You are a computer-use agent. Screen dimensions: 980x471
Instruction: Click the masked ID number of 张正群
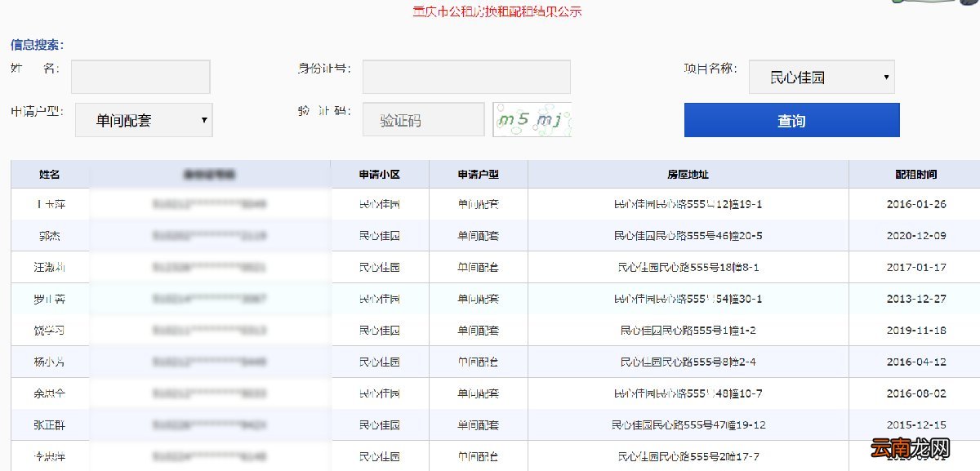click(x=209, y=424)
